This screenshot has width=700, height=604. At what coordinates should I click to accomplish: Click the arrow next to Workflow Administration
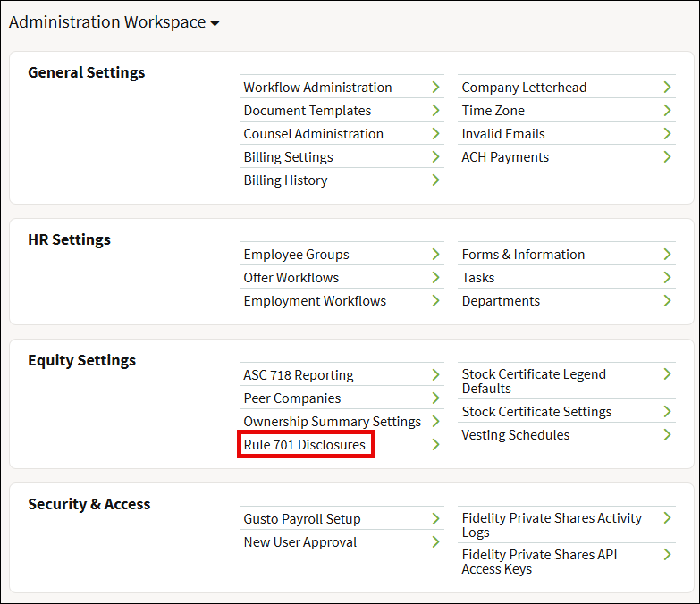(435, 88)
